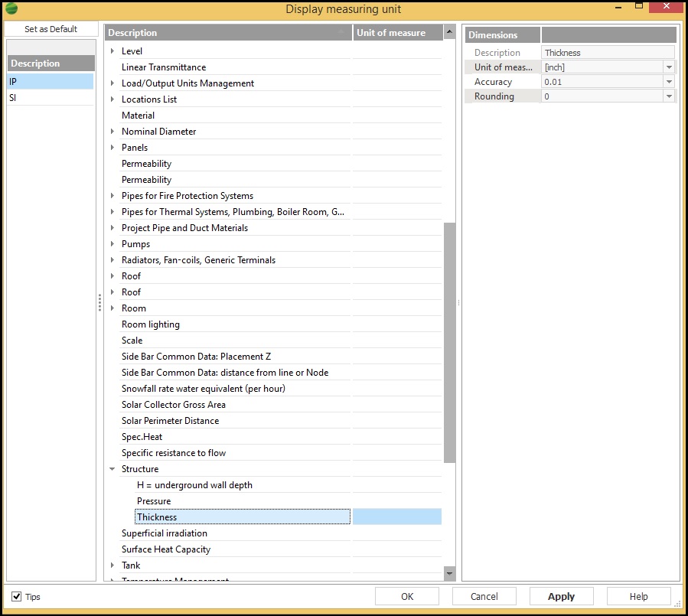688x616 pixels.
Task: Open the Rounding dropdown arrow
Action: coord(669,96)
